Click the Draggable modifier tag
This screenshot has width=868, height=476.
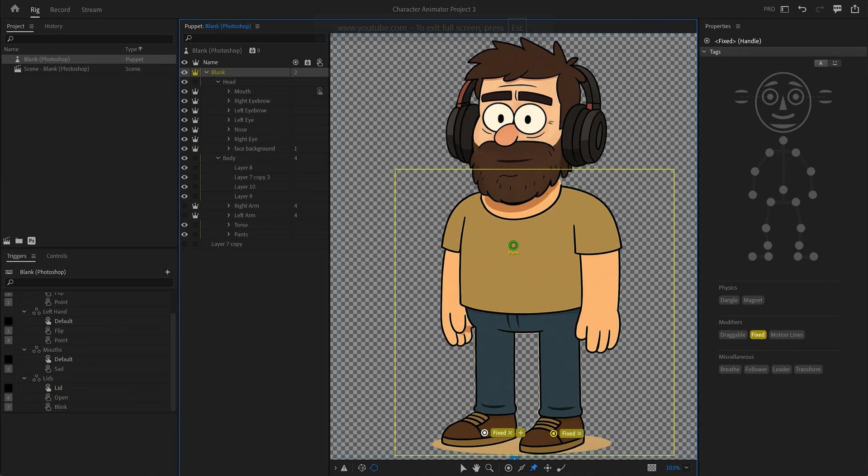pyautogui.click(x=732, y=335)
